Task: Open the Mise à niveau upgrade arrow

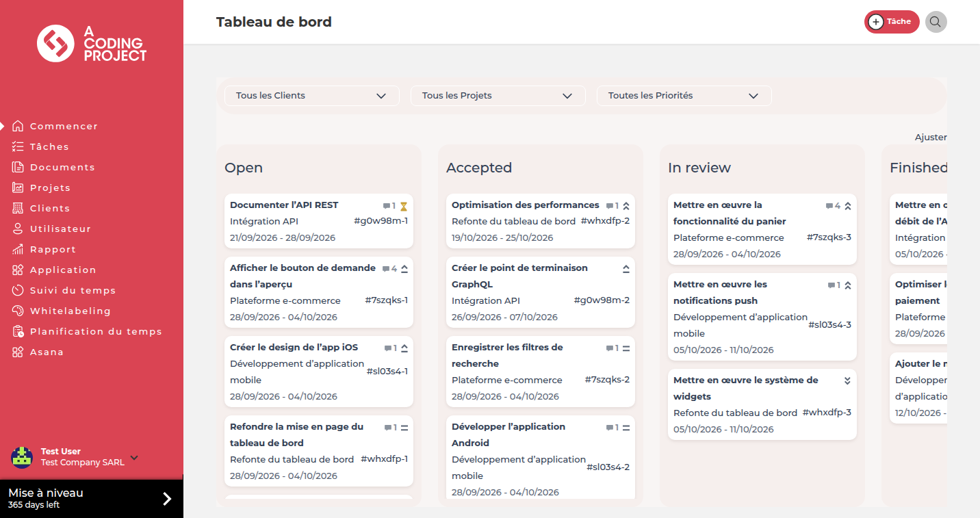Action: click(167, 499)
